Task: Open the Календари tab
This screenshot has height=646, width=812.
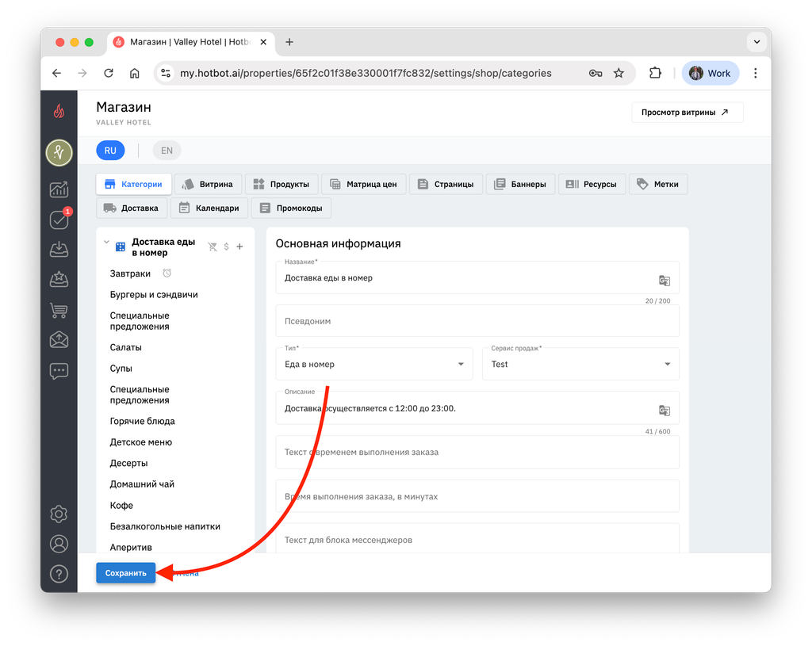Action: (209, 208)
